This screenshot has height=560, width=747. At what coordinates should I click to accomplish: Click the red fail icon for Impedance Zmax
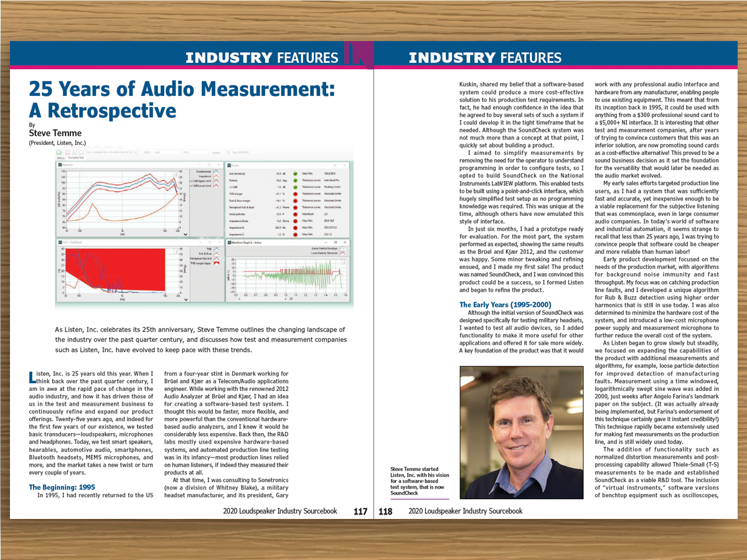point(295,221)
